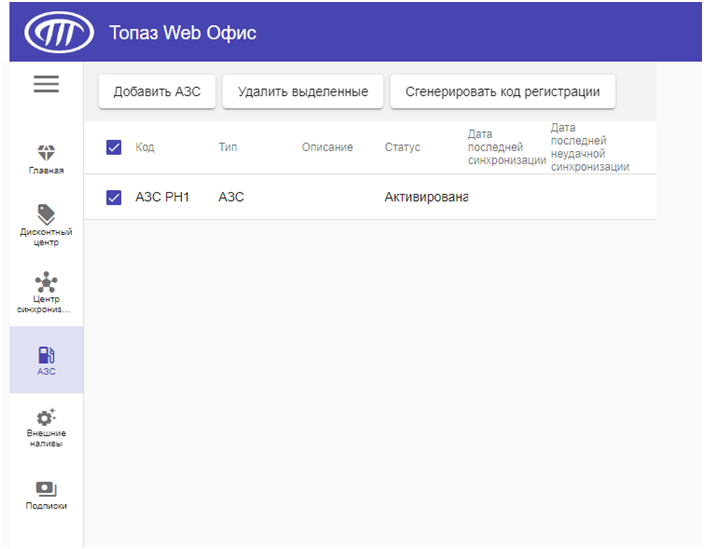Uncheck the АЗС РН1 row checkbox
Viewport: 704px width, 549px height.
pyautogui.click(x=114, y=197)
